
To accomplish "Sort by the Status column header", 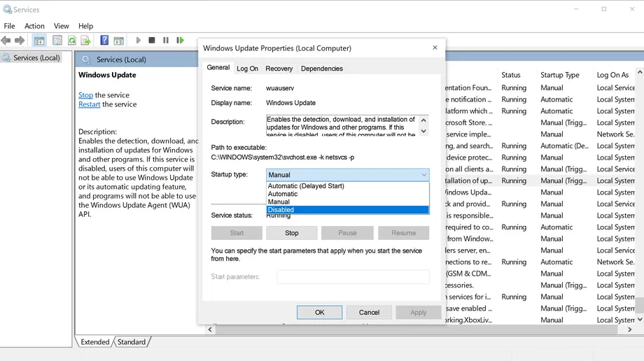I will point(511,75).
